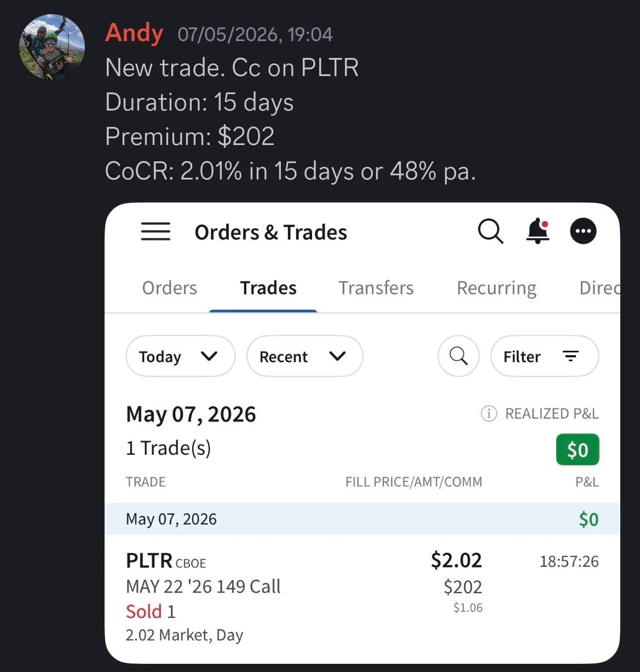Open the hamburger menu icon
The height and width of the screenshot is (672, 640).
pos(155,231)
